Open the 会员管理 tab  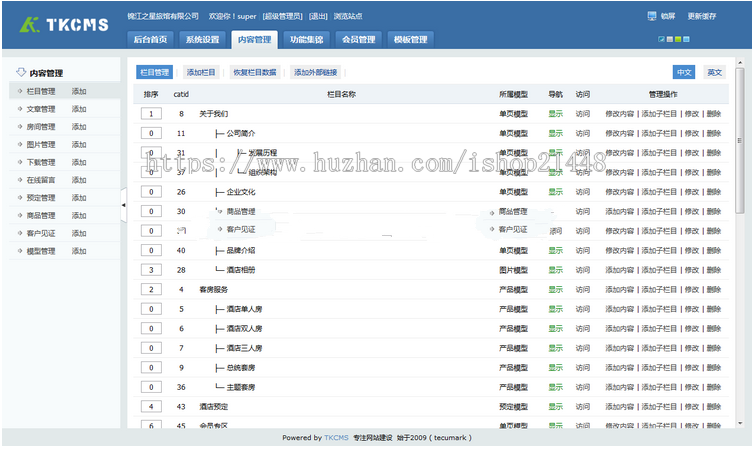pyautogui.click(x=358, y=39)
